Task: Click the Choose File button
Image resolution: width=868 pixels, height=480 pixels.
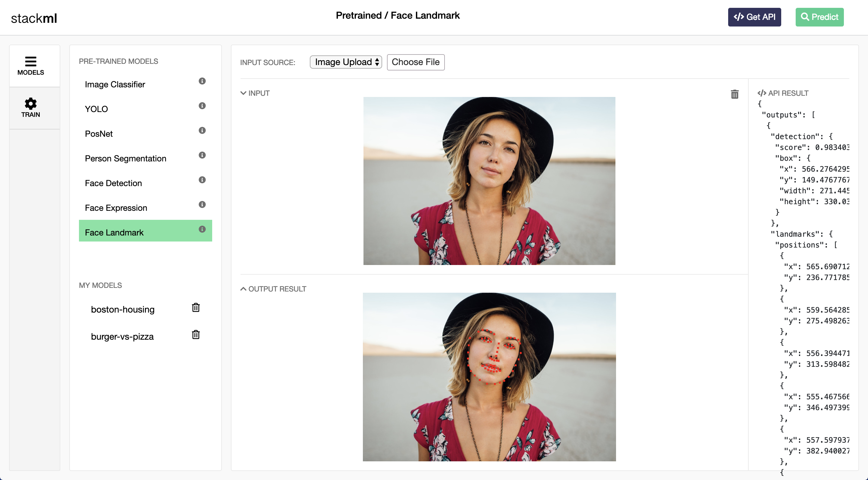Action: pyautogui.click(x=415, y=61)
